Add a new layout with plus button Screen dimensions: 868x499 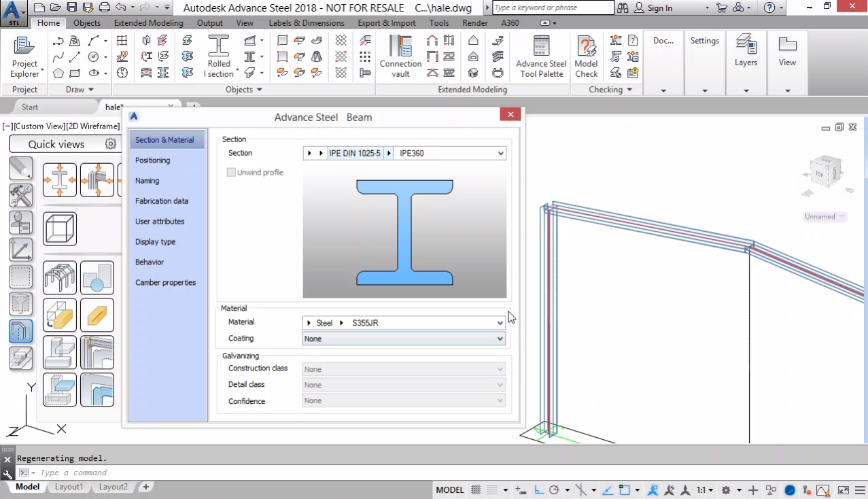pyautogui.click(x=145, y=487)
